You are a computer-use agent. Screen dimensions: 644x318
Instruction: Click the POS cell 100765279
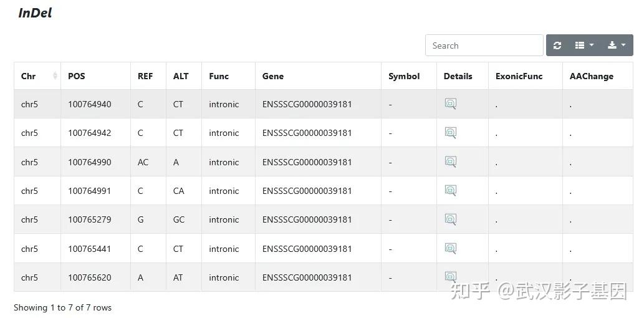coord(90,219)
